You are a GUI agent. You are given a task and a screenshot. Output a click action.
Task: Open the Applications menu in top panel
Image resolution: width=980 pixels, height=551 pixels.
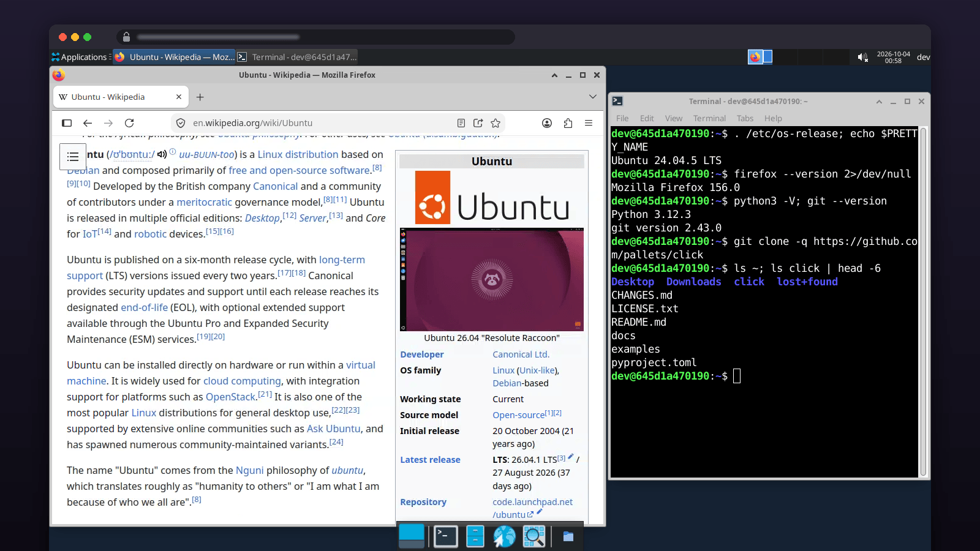[80, 57]
